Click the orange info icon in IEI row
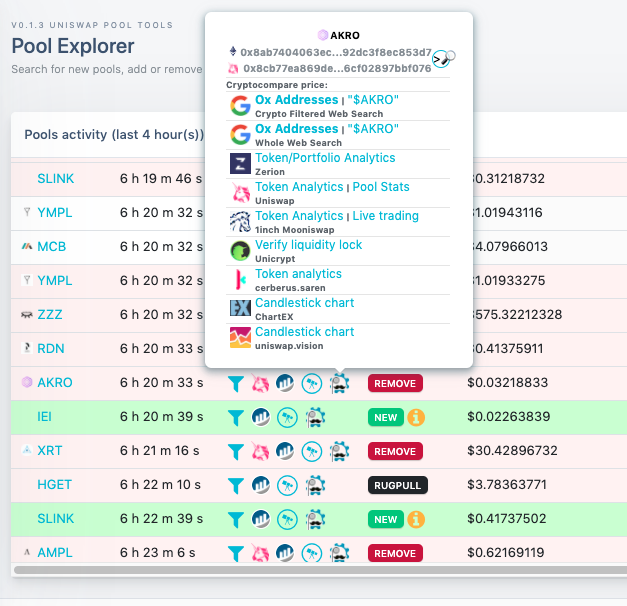Viewport: 627px width, 606px height. (416, 417)
